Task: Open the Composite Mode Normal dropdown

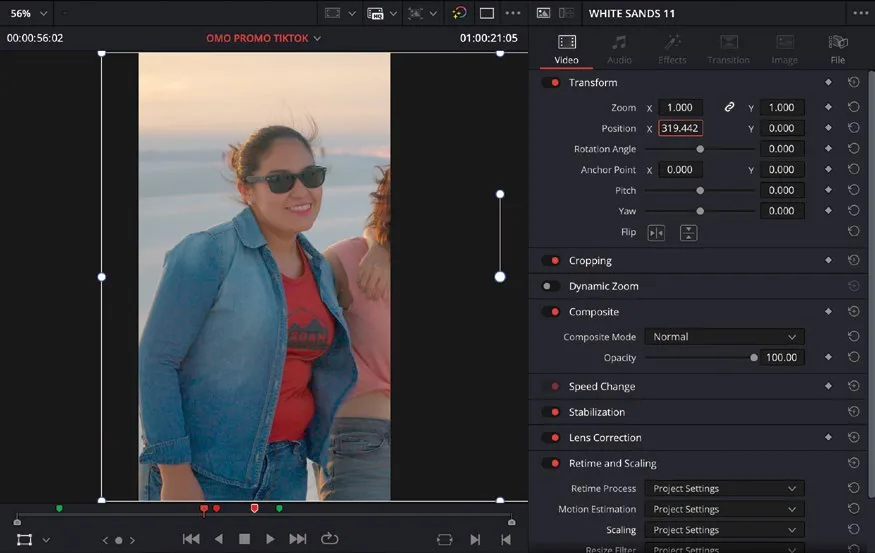Action: pyautogui.click(x=724, y=337)
